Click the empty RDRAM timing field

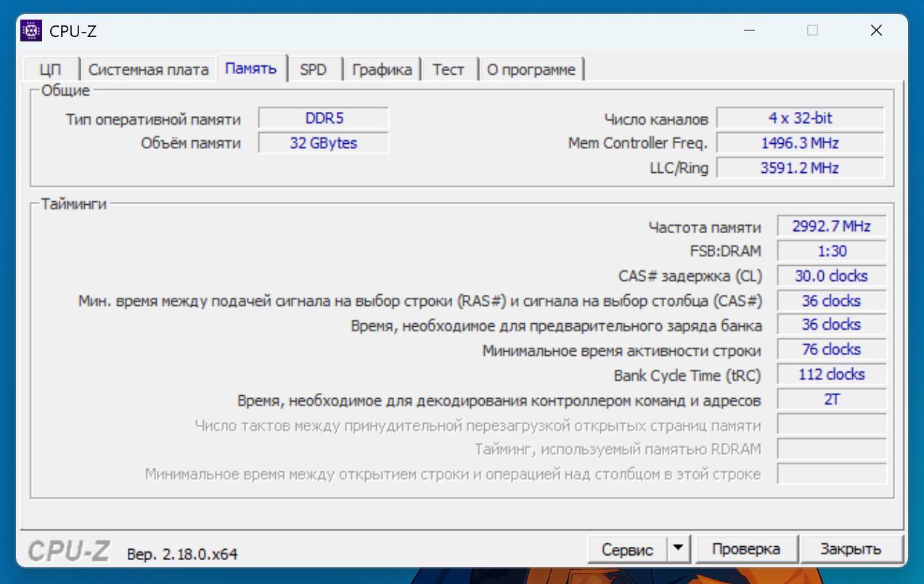point(832,449)
